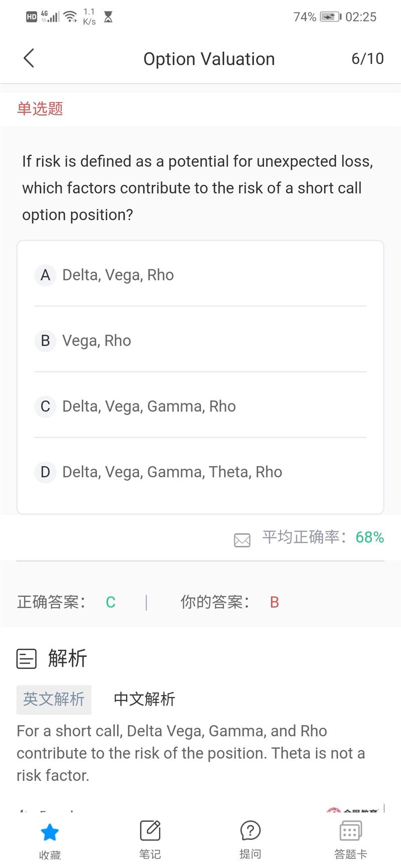The image size is (401, 868).
Task: Tap the battery indicator in status bar
Action: point(330,17)
